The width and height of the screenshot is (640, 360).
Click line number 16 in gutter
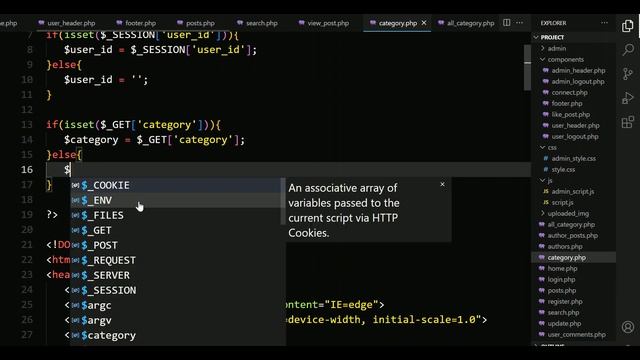click(27, 169)
